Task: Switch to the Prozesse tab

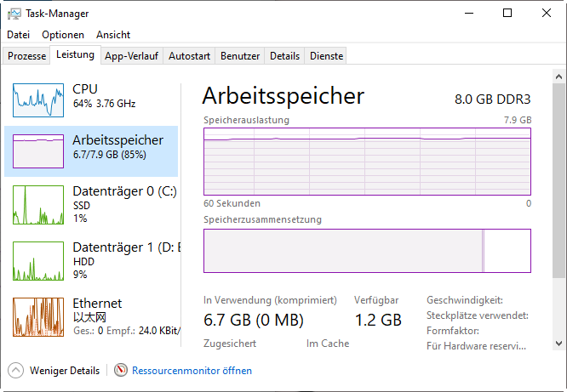Action: [x=26, y=56]
